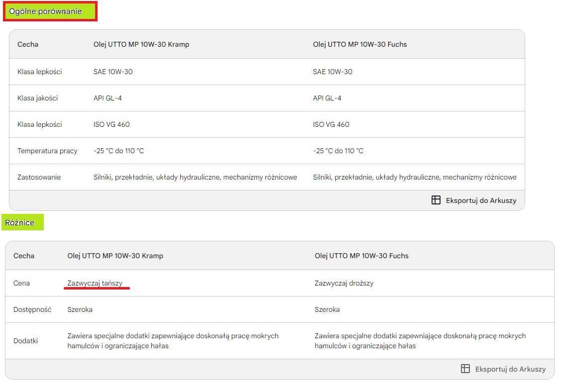The width and height of the screenshot is (568, 392).
Task: Click 'Eksportuj do Arkuszy' in the Różnice table
Action: tap(510, 369)
